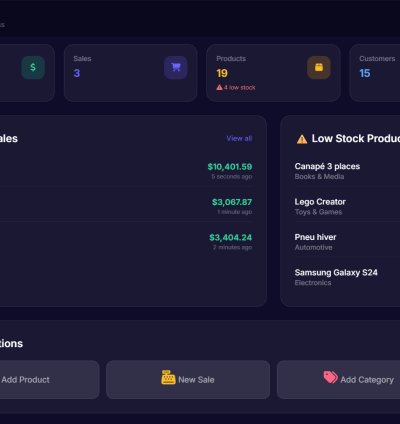Click the sales count 3

(x=77, y=73)
